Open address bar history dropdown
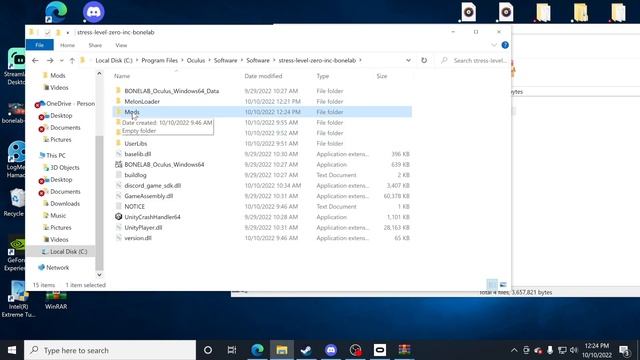 click(x=408, y=60)
